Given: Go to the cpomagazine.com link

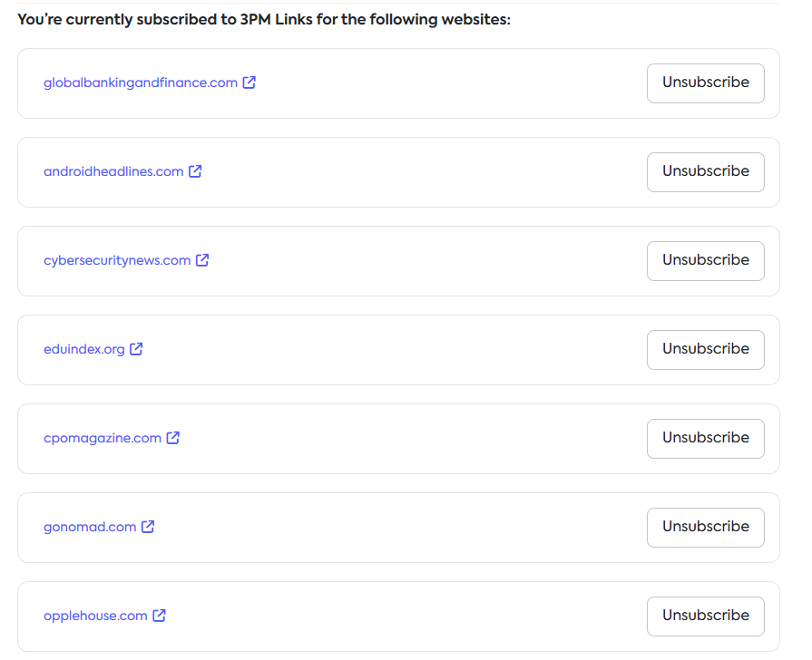Looking at the screenshot, I should tap(103, 438).
